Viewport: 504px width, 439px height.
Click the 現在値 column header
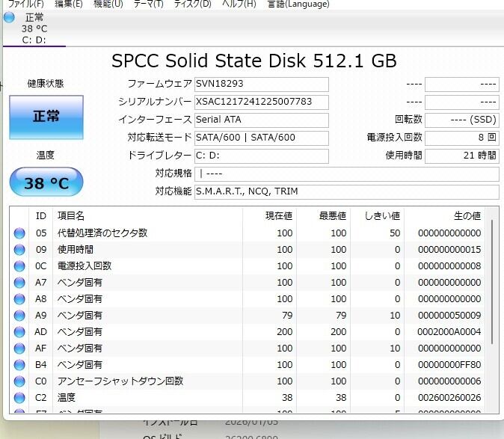[x=270, y=216]
